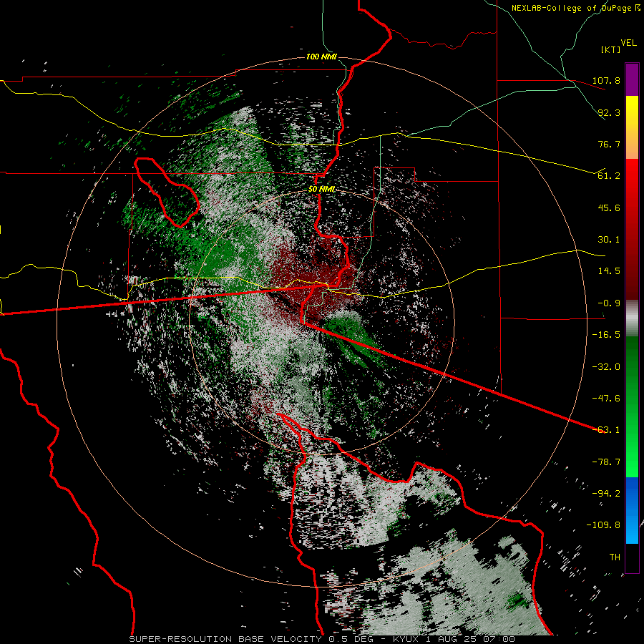This screenshot has height=644, width=644.
Task: Click the -47.6 legend value
Action: (606, 399)
